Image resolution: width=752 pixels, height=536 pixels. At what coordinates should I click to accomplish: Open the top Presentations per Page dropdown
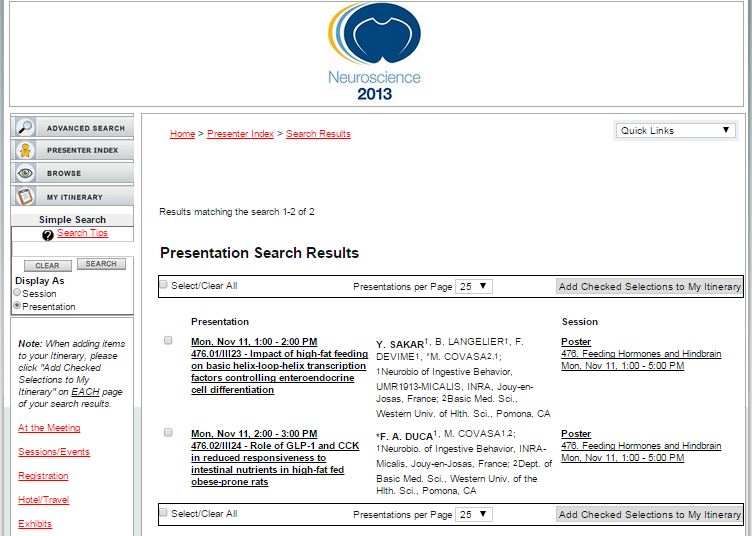[474, 286]
